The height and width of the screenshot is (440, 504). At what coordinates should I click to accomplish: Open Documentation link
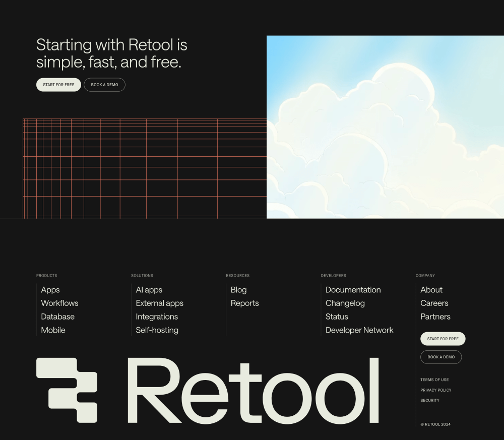pyautogui.click(x=353, y=290)
